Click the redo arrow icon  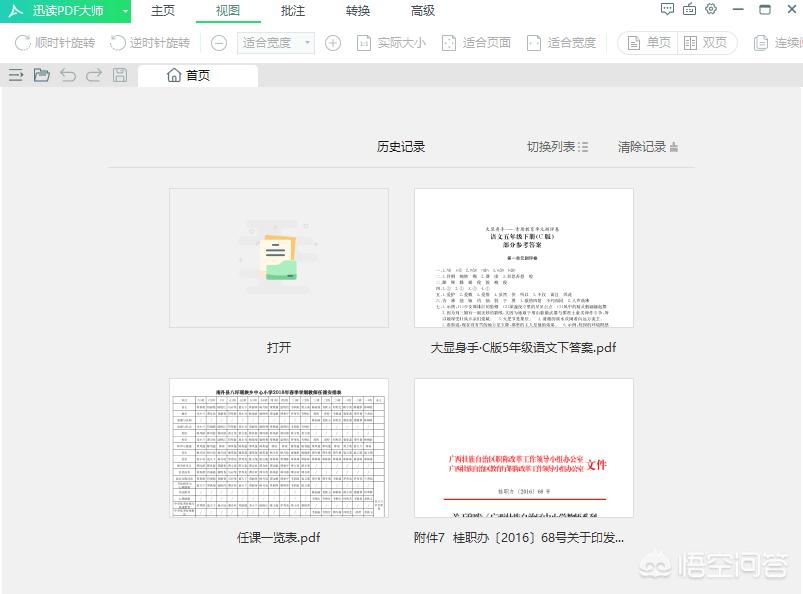[94, 75]
